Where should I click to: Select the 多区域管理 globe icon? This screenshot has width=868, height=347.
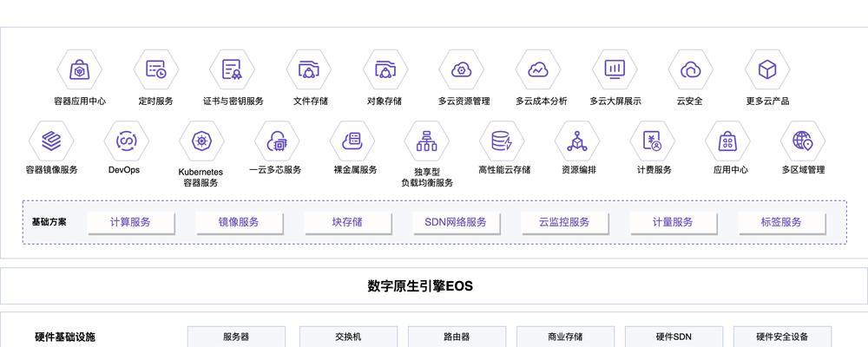click(x=803, y=141)
